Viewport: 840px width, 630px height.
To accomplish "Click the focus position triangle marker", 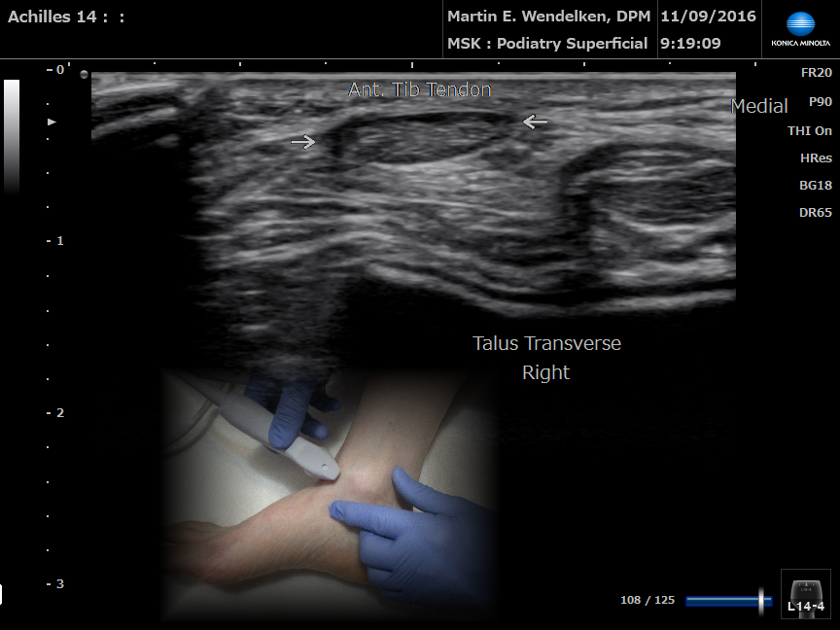I will (x=52, y=122).
